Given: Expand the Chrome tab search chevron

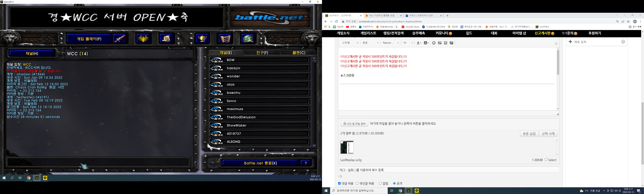Looking at the screenshot, I should tap(617, 15).
